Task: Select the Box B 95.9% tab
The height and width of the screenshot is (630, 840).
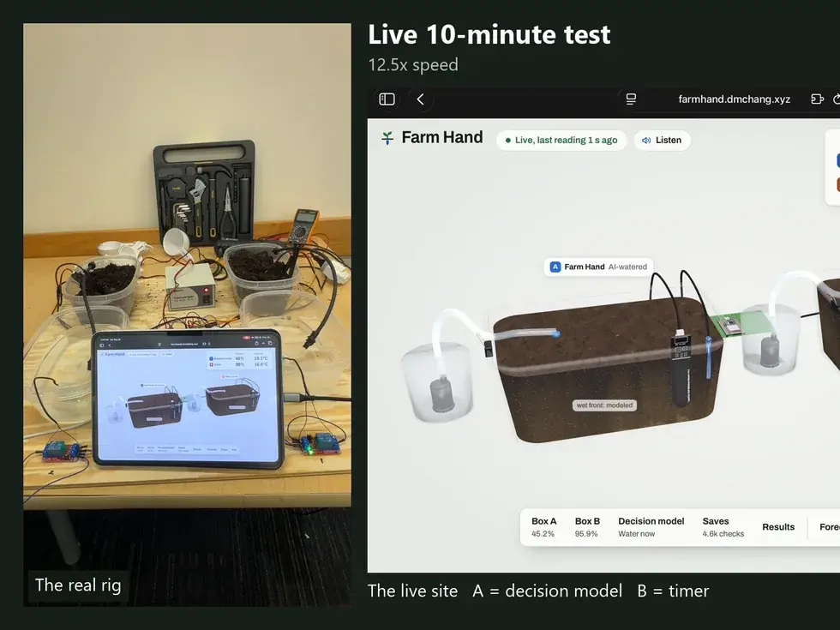Action: tap(587, 527)
